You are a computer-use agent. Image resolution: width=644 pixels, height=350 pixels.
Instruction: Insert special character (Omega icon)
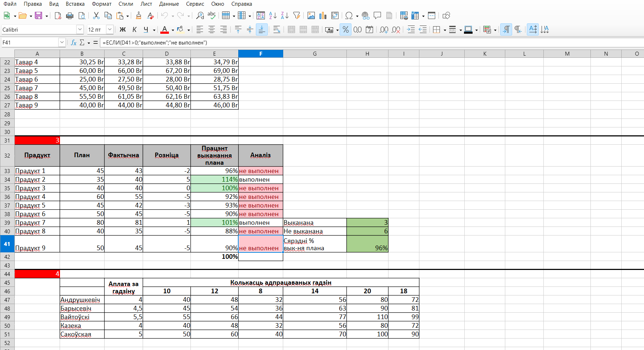tap(349, 15)
